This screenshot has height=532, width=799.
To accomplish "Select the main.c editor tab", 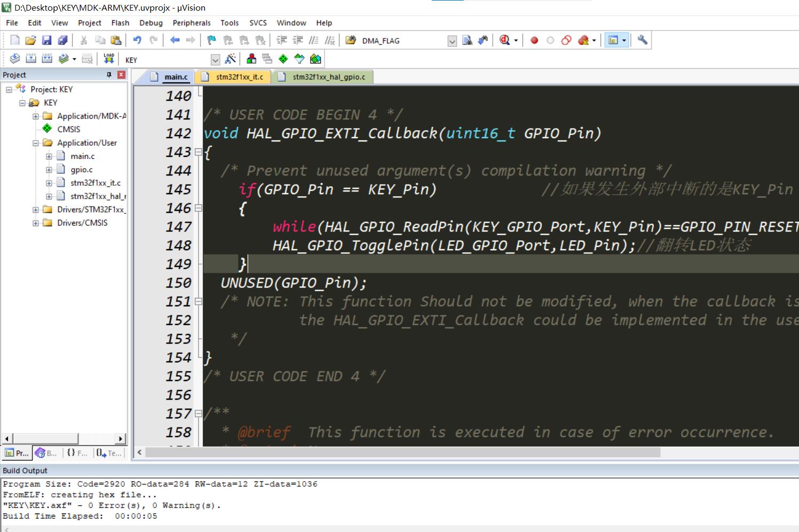I will (x=170, y=77).
